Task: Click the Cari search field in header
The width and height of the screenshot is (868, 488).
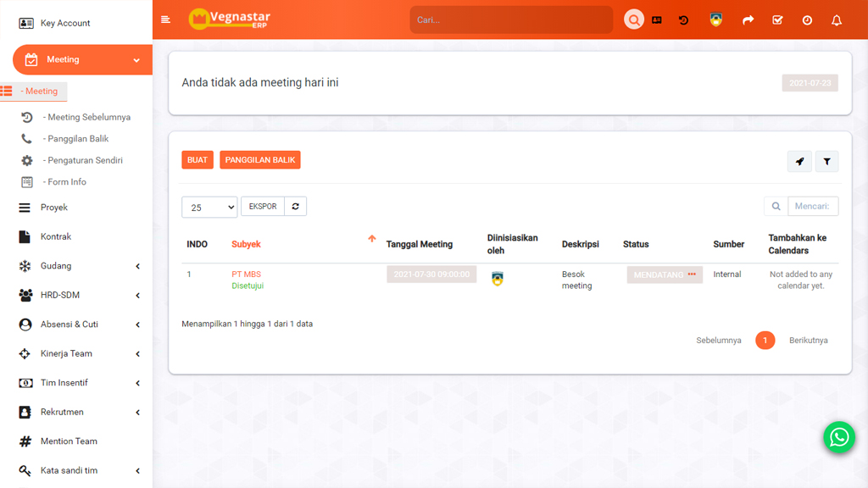Action: (511, 19)
